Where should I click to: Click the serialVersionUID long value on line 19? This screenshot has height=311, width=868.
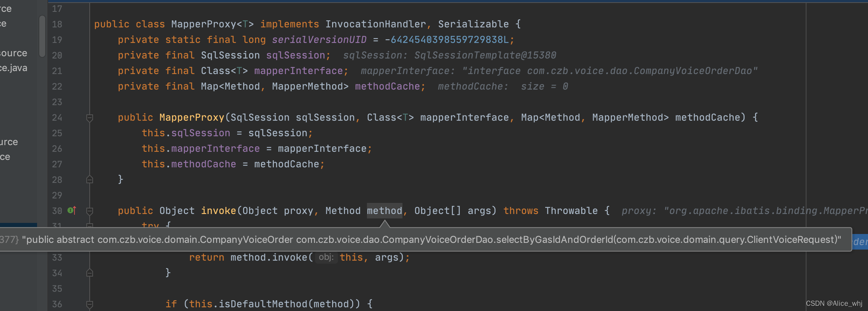[x=450, y=40]
